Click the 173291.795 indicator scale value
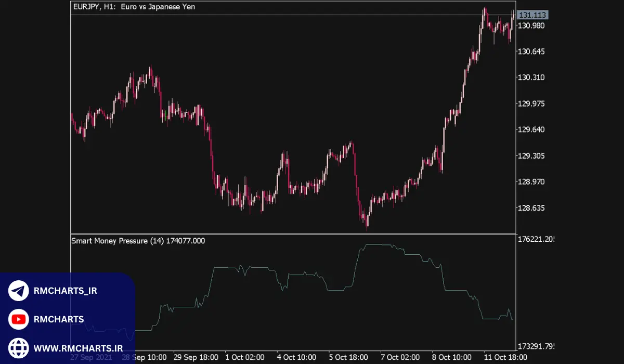 pyautogui.click(x=536, y=346)
